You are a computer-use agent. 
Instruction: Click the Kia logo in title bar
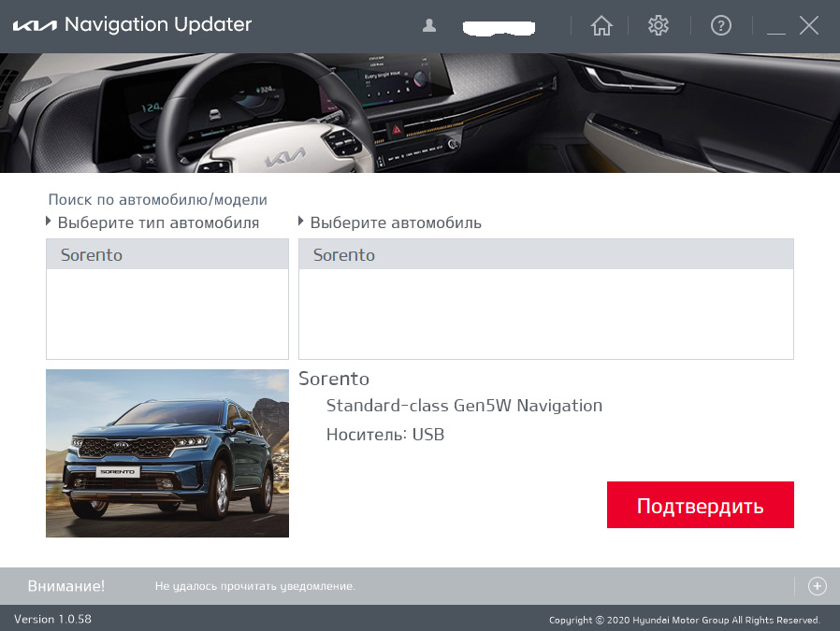click(x=35, y=25)
